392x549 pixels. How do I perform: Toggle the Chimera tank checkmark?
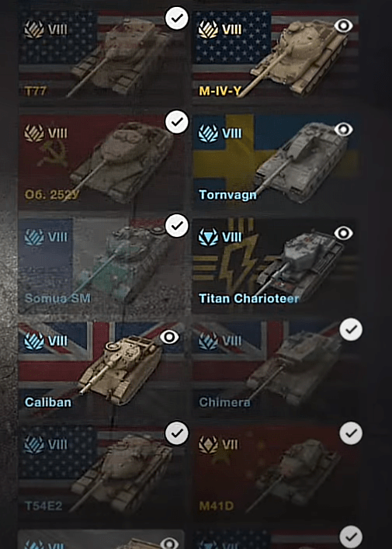351,329
